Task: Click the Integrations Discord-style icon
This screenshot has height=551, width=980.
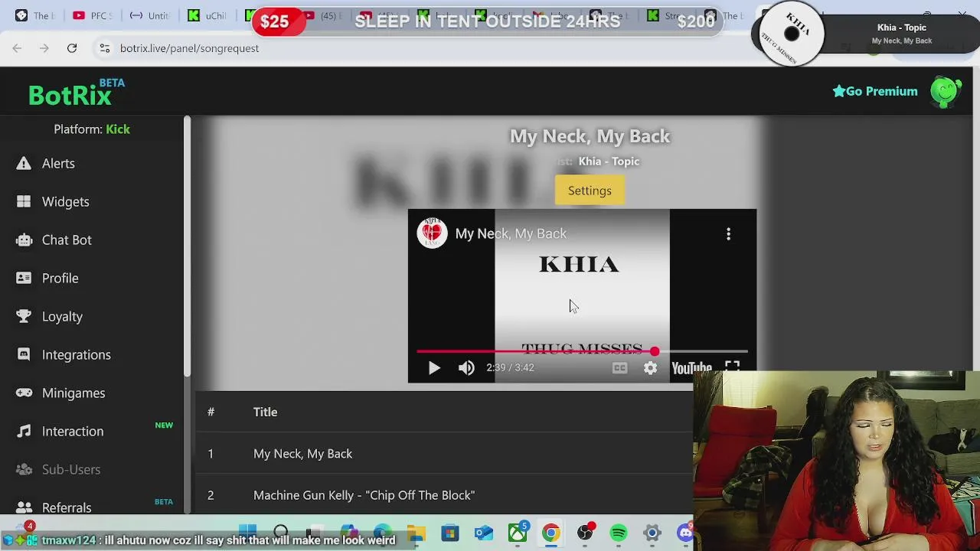Action: (x=24, y=354)
